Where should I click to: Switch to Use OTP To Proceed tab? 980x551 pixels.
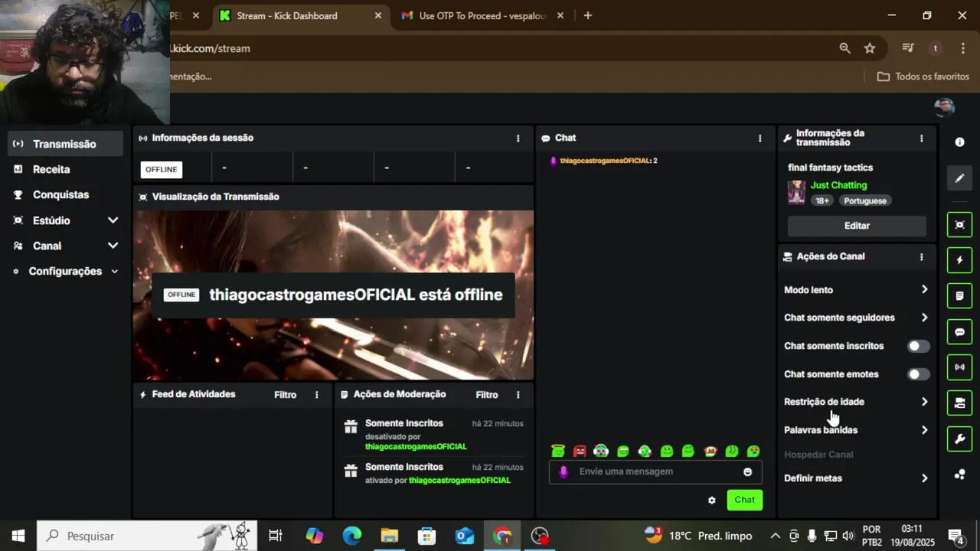[482, 15]
